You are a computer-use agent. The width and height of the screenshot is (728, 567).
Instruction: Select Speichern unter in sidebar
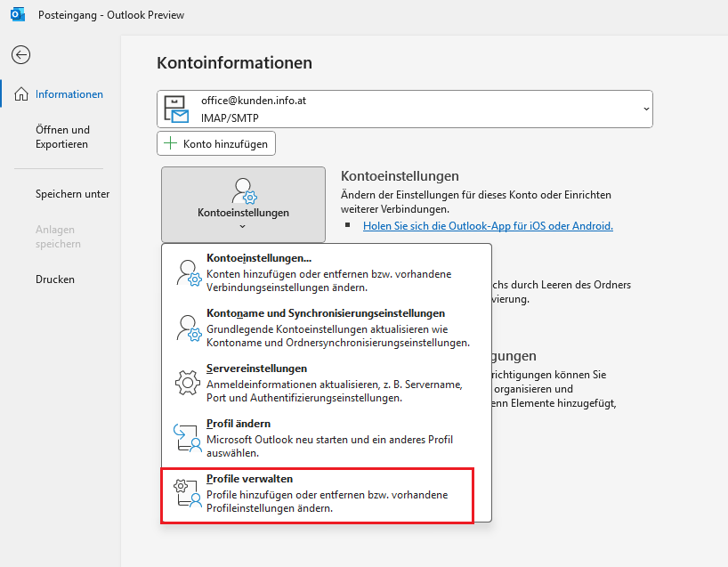[x=72, y=194]
